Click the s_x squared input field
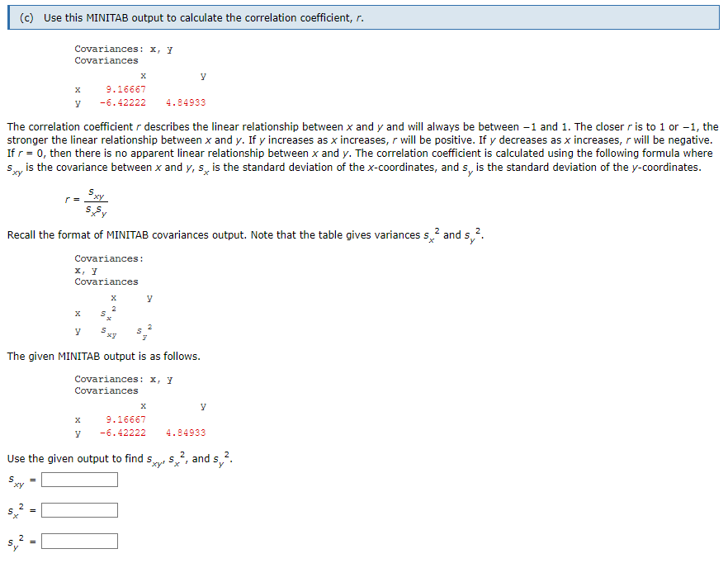728x563 pixels. click(x=78, y=509)
